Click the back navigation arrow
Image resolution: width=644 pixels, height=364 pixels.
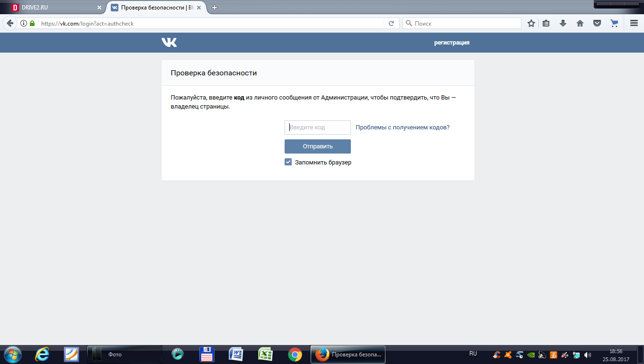[9, 23]
